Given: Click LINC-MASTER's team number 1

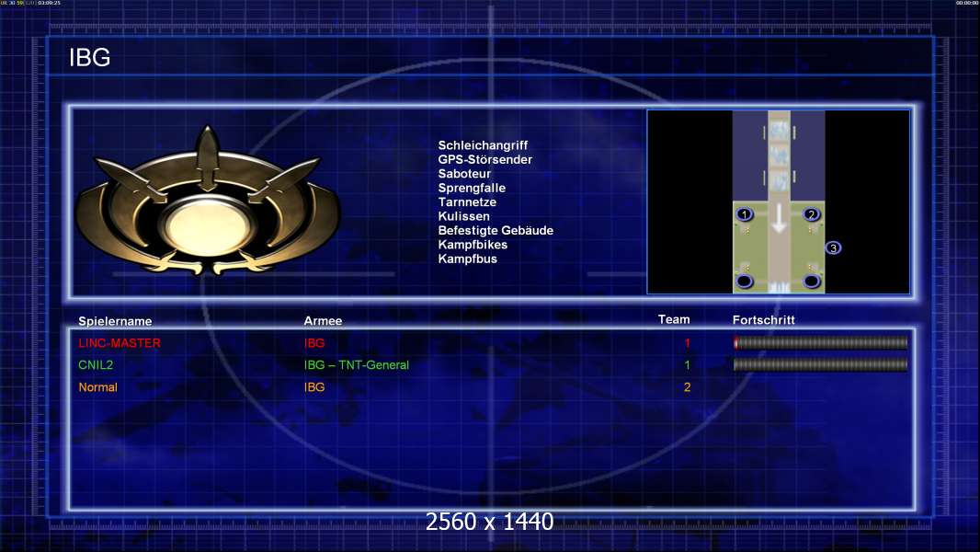Looking at the screenshot, I should pos(688,343).
